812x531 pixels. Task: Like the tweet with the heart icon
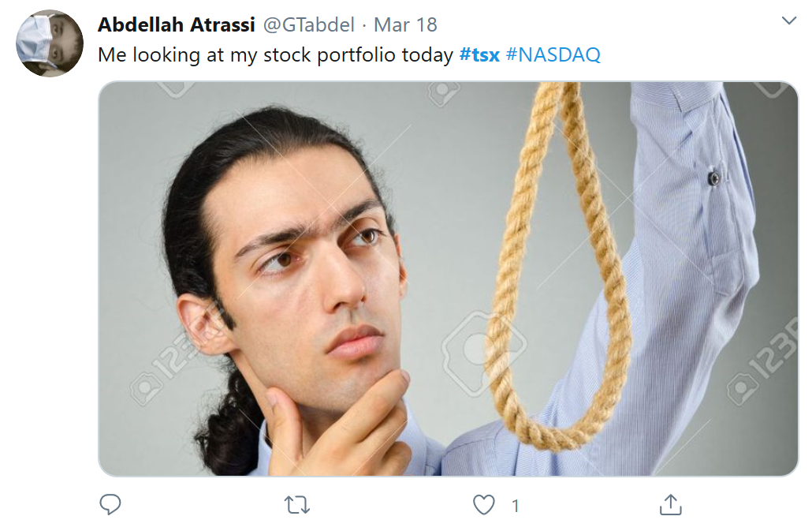coord(484,505)
